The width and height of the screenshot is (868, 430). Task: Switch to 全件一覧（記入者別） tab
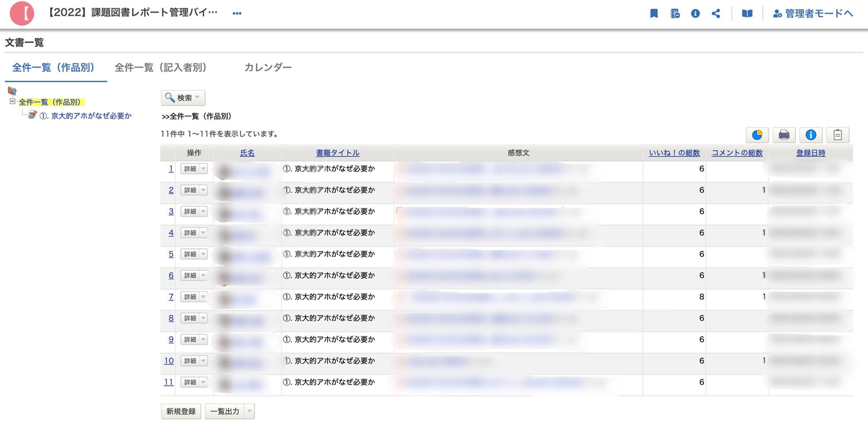(x=161, y=68)
